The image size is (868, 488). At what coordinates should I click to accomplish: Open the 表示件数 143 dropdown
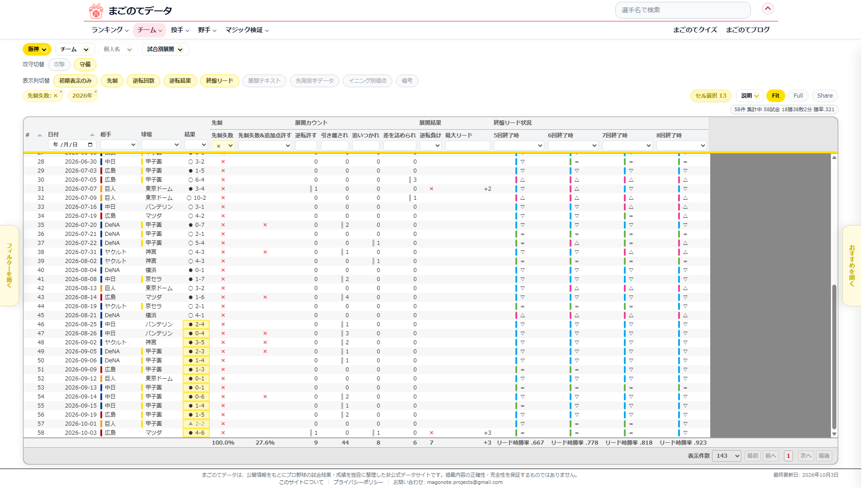pos(726,456)
